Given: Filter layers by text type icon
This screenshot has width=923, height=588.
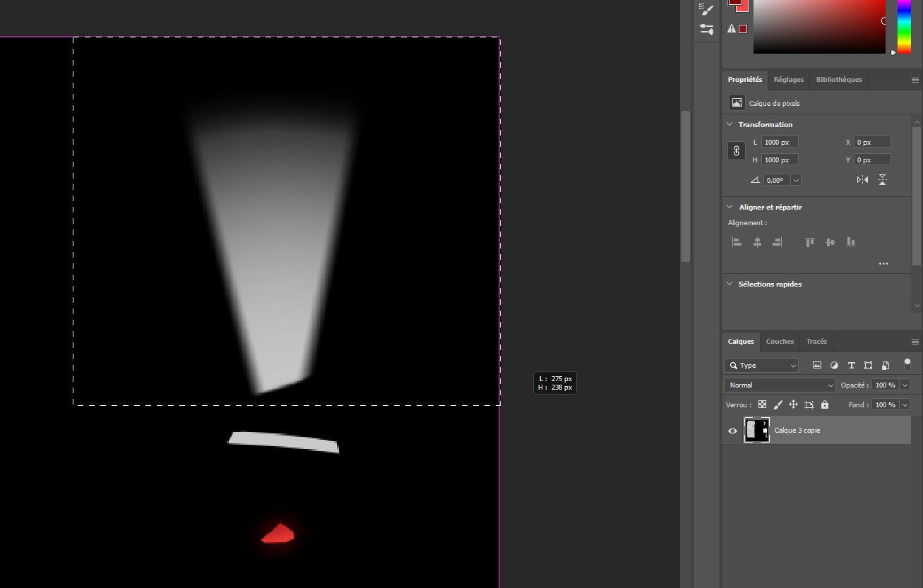Looking at the screenshot, I should (x=851, y=366).
